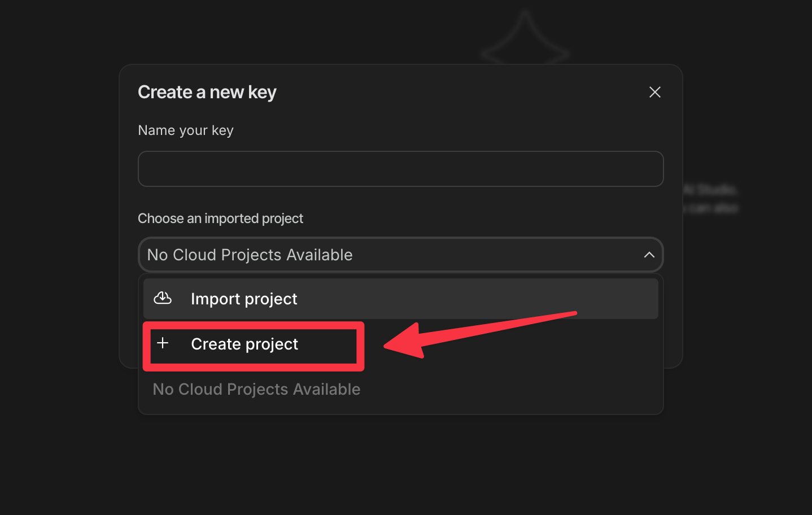Click the "Name your key" label
The image size is (812, 515).
[x=186, y=130]
